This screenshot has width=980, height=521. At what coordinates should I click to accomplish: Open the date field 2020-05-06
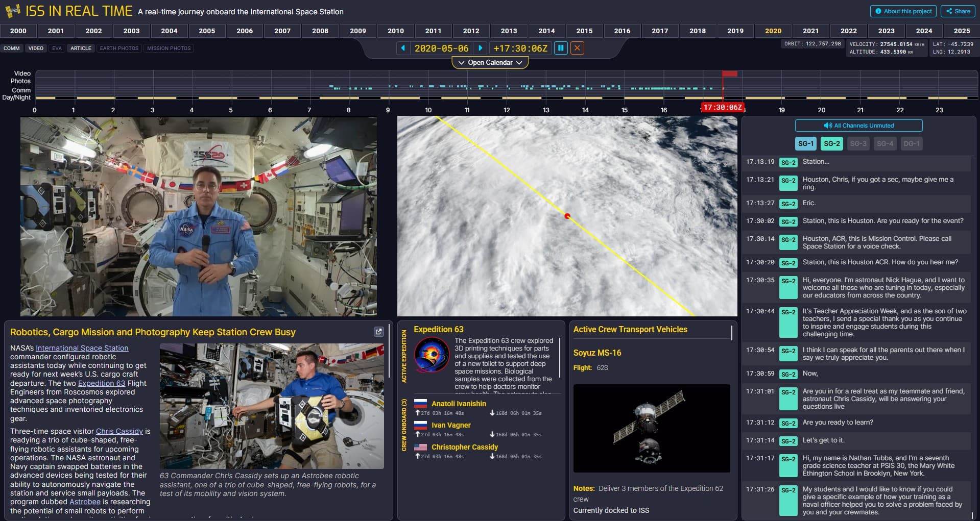pos(441,48)
